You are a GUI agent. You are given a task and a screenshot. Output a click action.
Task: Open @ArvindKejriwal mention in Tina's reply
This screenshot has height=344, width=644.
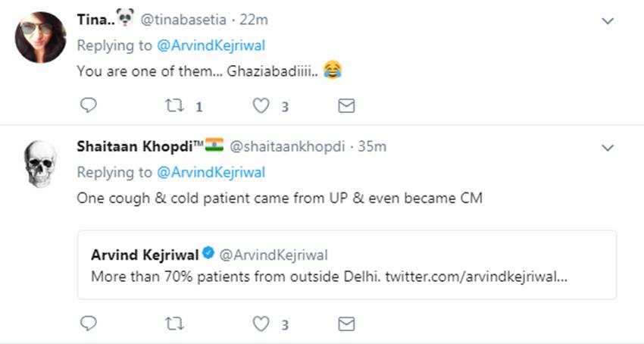click(x=211, y=45)
